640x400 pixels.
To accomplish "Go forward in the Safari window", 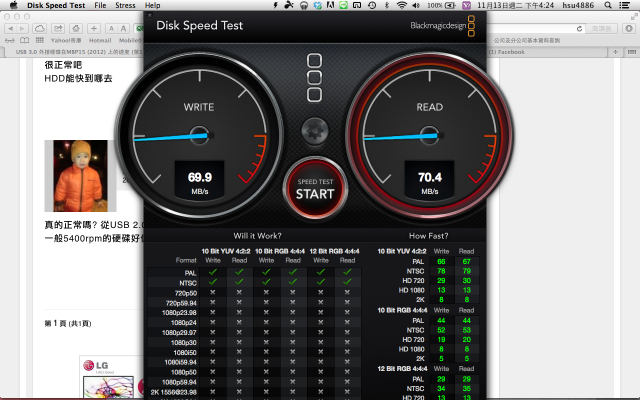I will [x=22, y=29].
